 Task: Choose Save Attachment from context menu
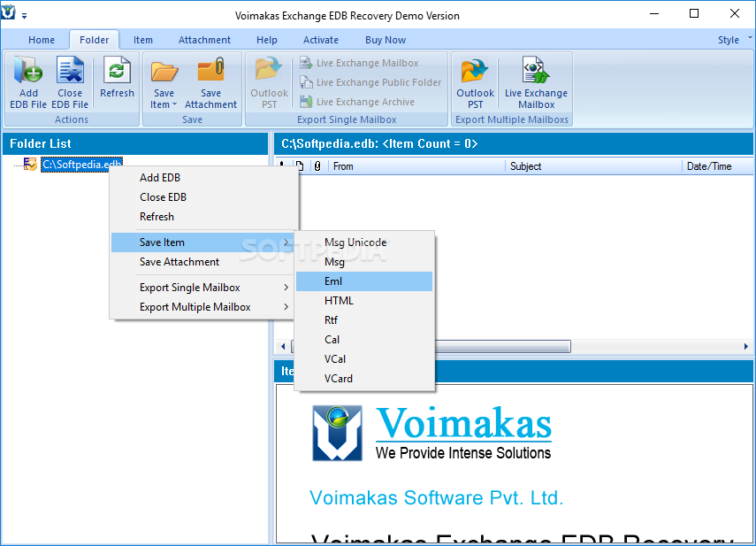coord(204,262)
